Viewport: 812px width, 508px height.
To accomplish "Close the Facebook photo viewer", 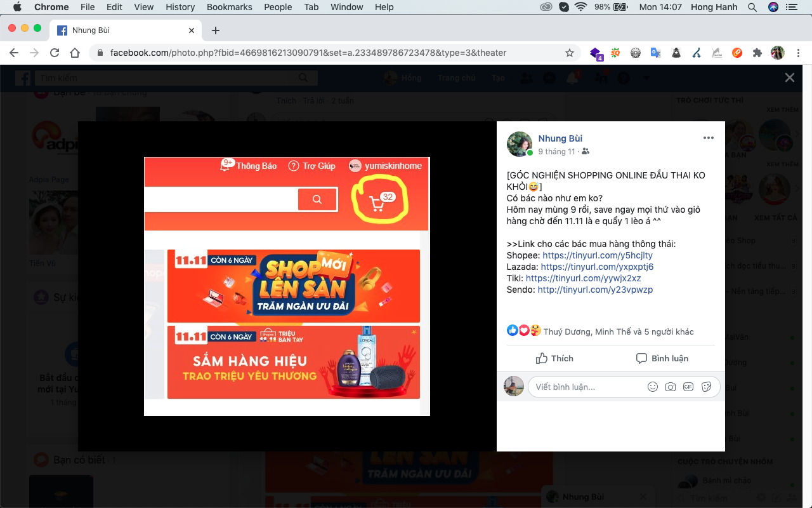I will click(x=789, y=77).
